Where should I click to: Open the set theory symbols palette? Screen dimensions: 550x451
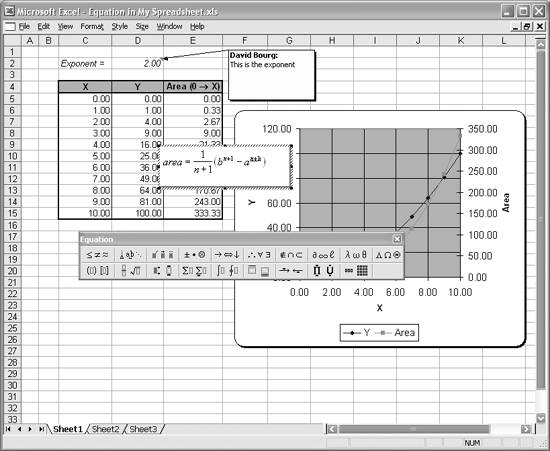click(x=291, y=255)
